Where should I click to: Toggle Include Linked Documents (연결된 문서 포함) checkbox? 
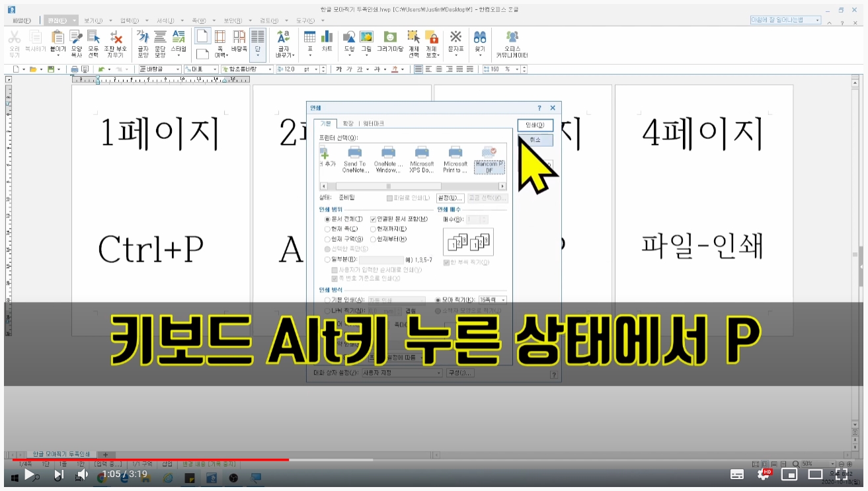tap(374, 219)
